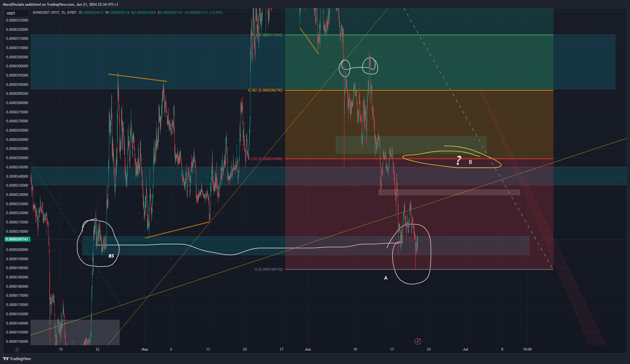
Task: Click the USDT currency button
Action: click(x=16, y=13)
